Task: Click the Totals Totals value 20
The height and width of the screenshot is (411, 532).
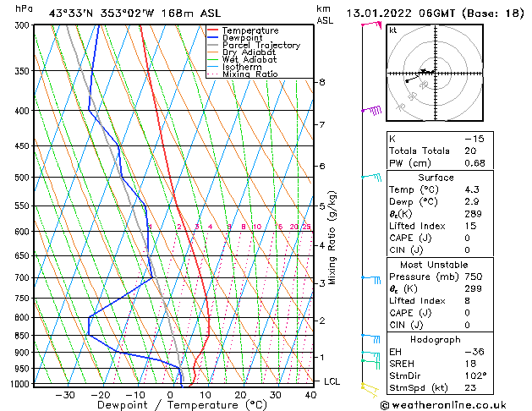Action: [470, 151]
